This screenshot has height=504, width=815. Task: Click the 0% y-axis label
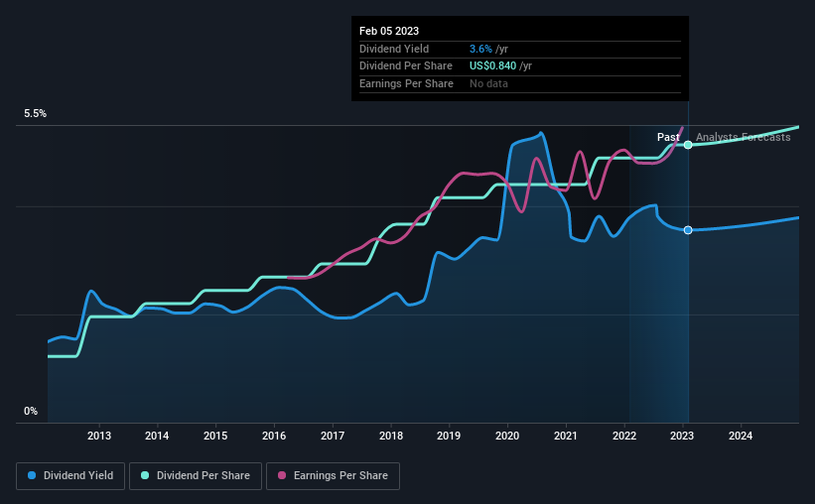pyautogui.click(x=31, y=412)
